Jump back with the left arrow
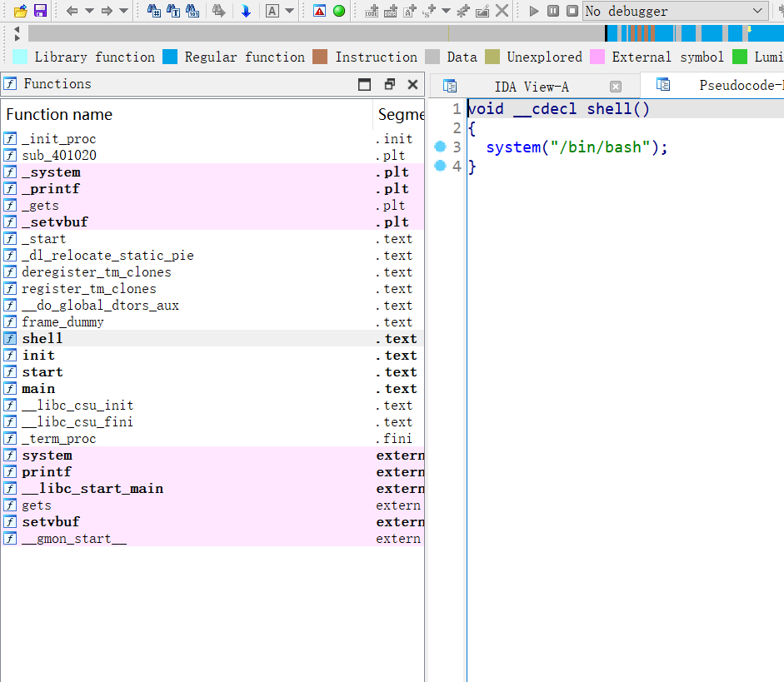This screenshot has width=784, height=682. click(x=72, y=11)
